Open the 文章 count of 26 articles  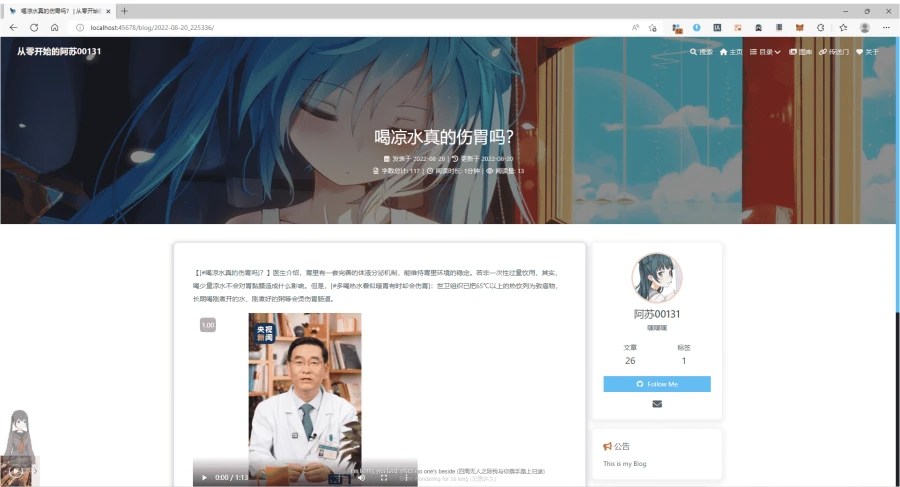(630, 354)
